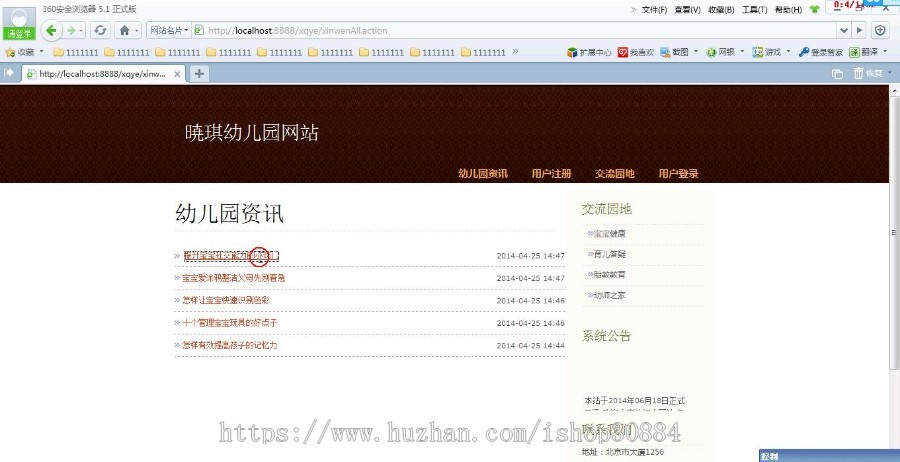The width and height of the screenshot is (900, 462).
Task: Open 登录管家 login manager
Action: (x=821, y=52)
